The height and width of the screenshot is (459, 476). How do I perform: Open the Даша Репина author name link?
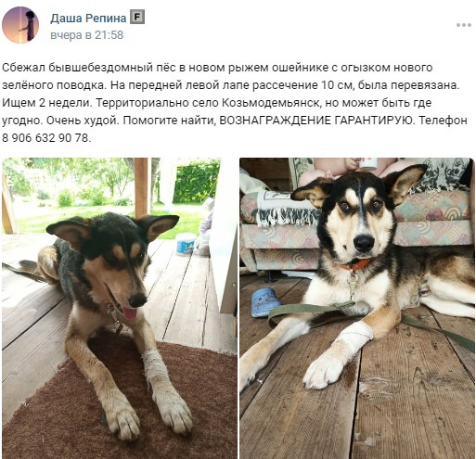[x=88, y=19]
